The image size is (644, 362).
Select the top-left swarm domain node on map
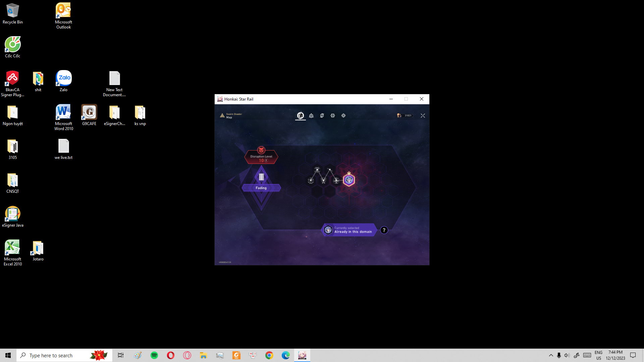(x=317, y=170)
